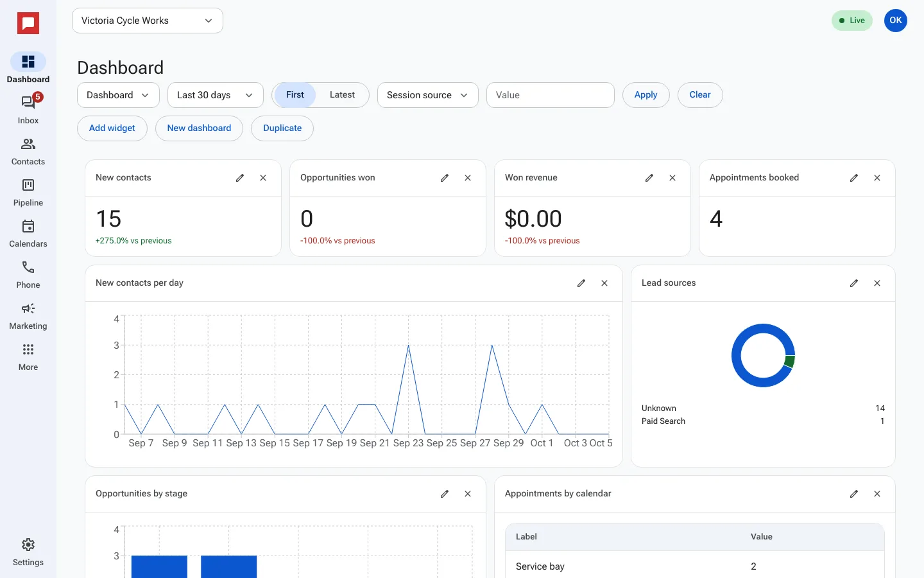This screenshot has width=924, height=578.
Task: Edit the Appointments booked widget
Action: pos(854,178)
